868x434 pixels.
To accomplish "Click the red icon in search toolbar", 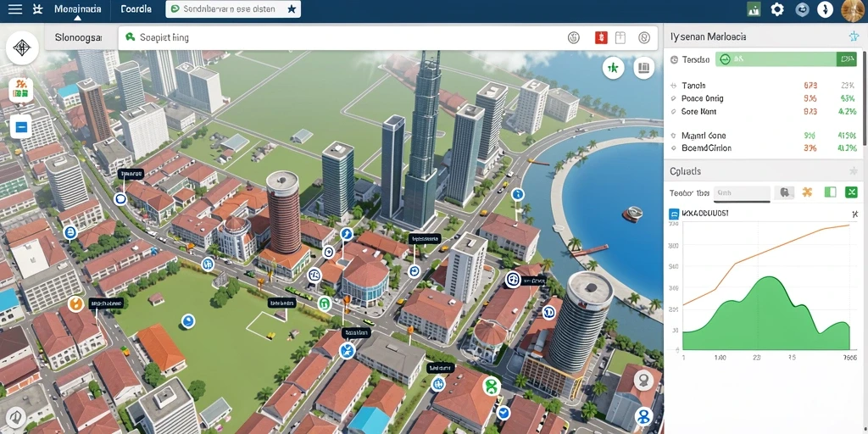I will point(601,37).
